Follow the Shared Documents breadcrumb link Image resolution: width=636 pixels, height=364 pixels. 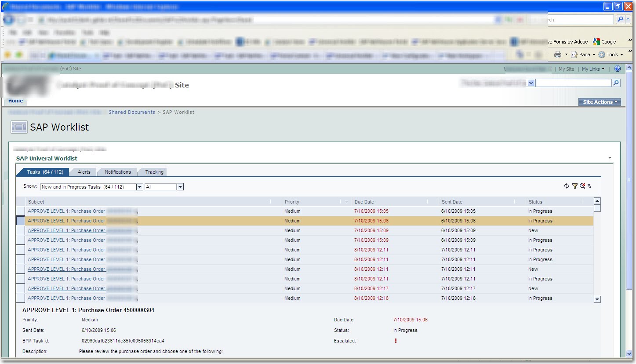[131, 112]
